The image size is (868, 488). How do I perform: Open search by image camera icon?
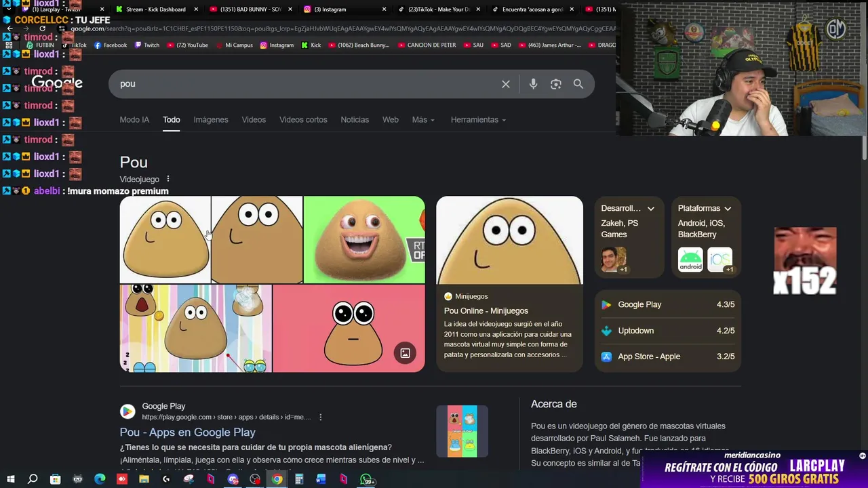pos(556,84)
